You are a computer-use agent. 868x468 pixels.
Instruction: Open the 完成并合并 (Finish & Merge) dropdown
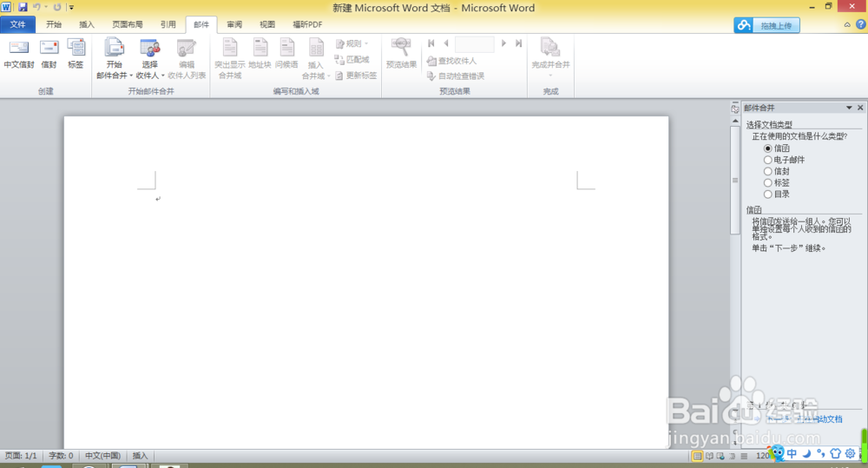point(551,58)
